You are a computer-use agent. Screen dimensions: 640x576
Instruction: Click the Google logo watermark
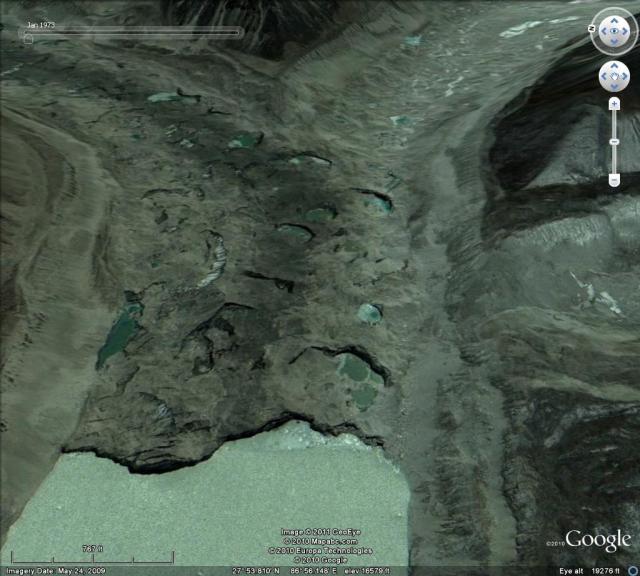tap(597, 539)
